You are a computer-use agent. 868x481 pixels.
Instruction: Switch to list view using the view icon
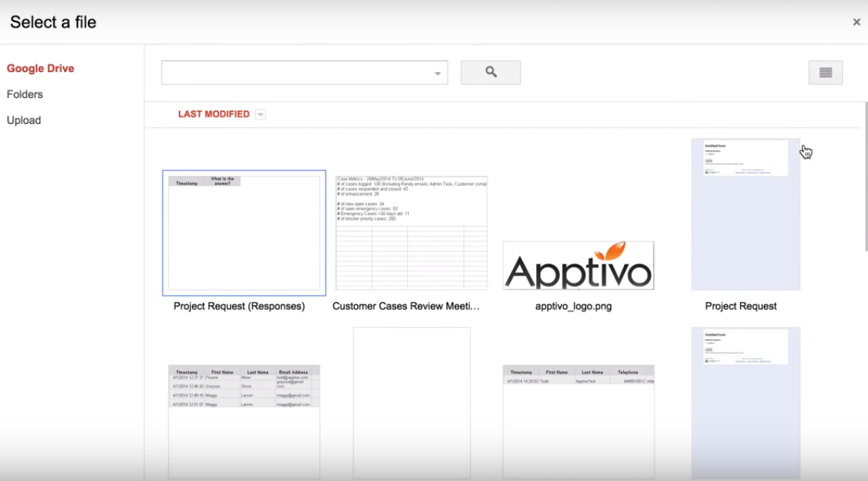(826, 71)
